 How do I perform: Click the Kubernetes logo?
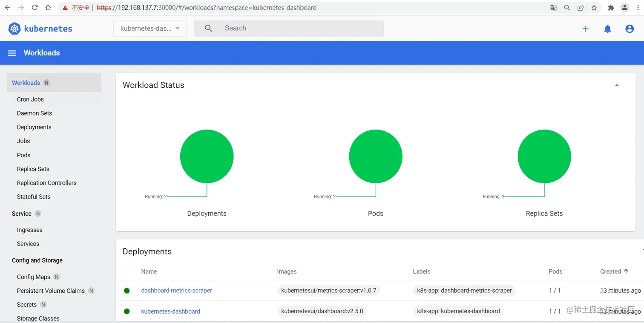(14, 28)
